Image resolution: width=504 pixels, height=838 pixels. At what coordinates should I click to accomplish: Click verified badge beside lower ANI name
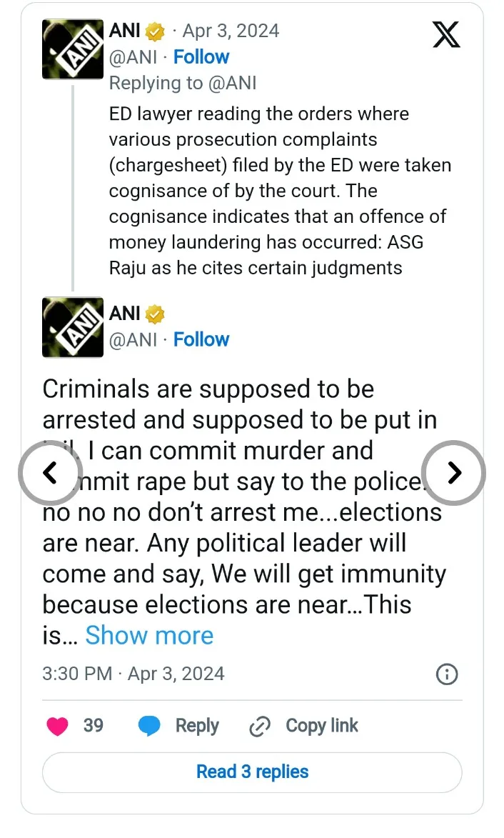click(x=155, y=314)
